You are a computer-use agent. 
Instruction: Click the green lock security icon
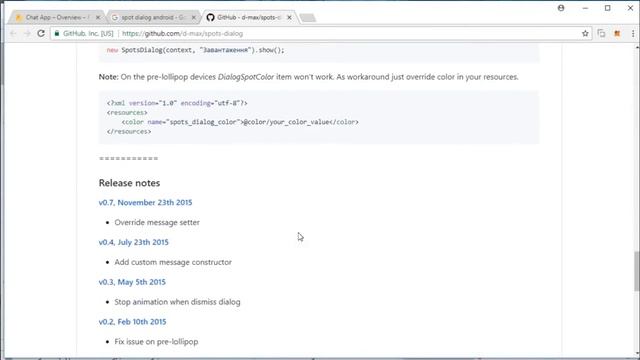(57, 33)
